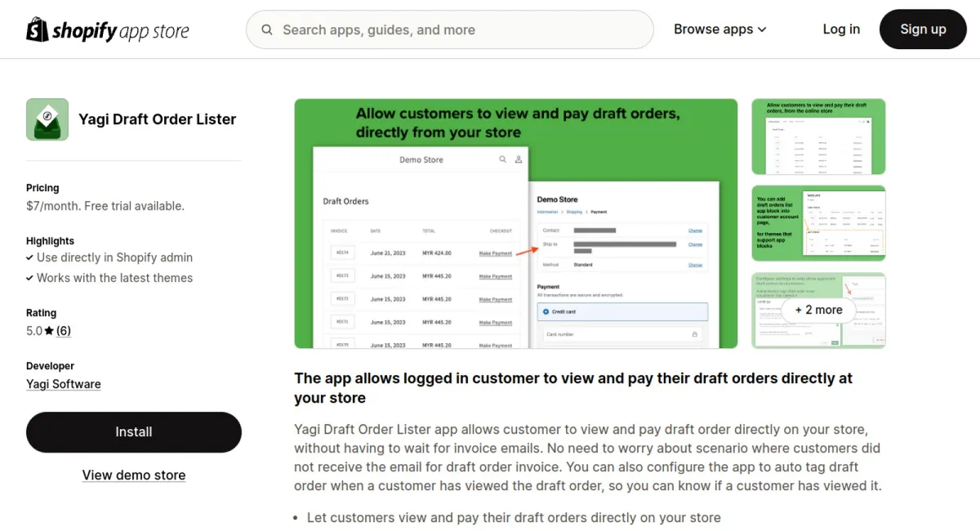This screenshot has height=531, width=980.
Task: Click the rating star icon
Action: click(49, 331)
